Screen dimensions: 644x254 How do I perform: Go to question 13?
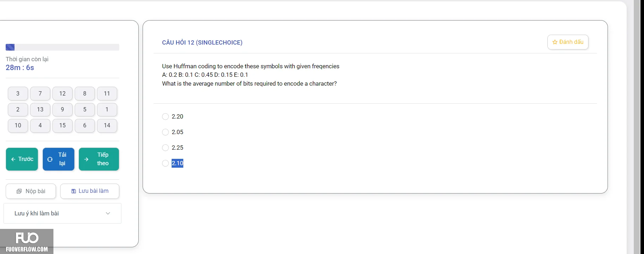pos(40,110)
